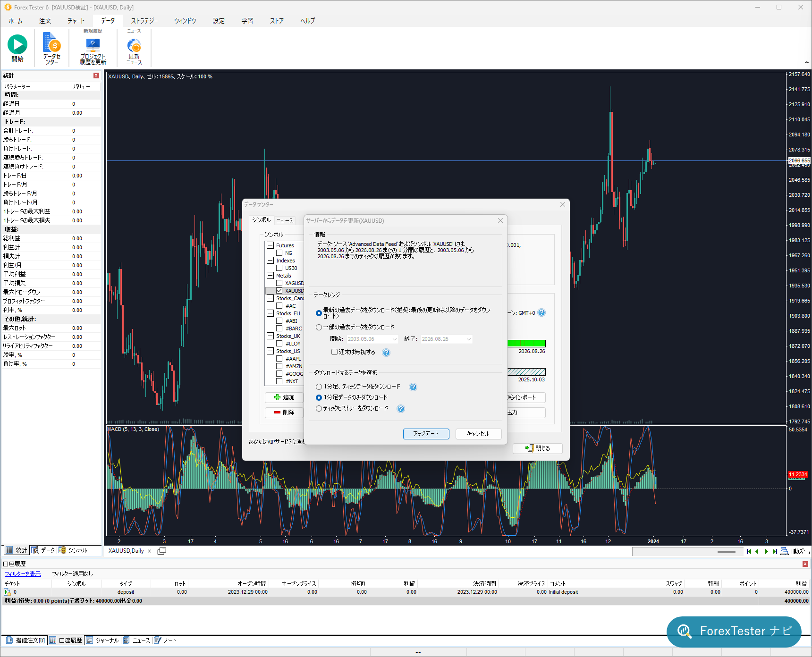Close the 口座履歴 panel with red X
812x657 pixels.
805,564
